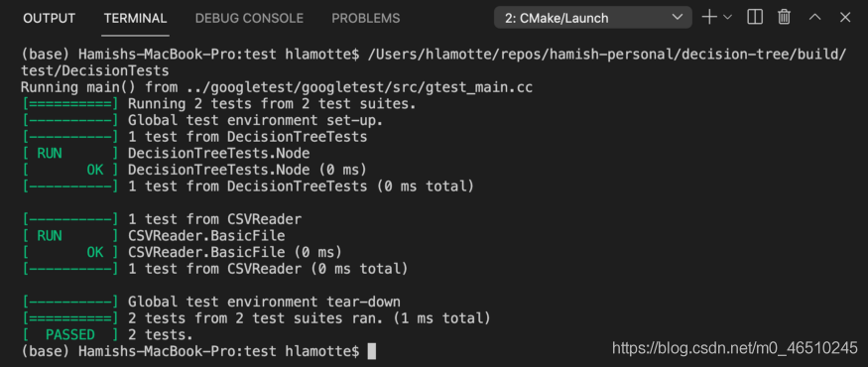The width and height of the screenshot is (868, 367).
Task: Click the Running 2 tests summary line
Action: tap(219, 103)
